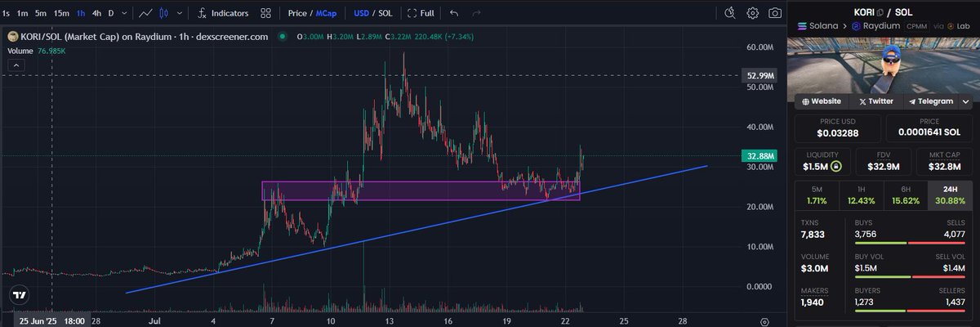Select the 6H stats period tab
The width and height of the screenshot is (980, 327).
tap(906, 195)
